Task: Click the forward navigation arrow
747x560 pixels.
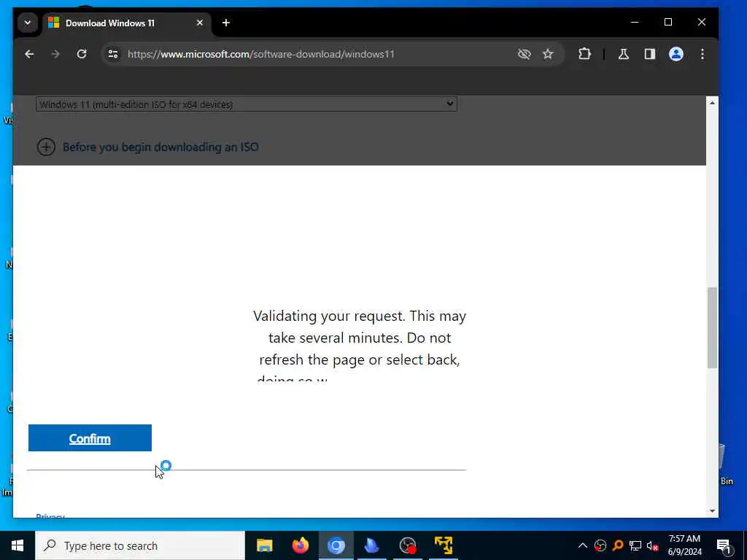Action: click(x=55, y=54)
